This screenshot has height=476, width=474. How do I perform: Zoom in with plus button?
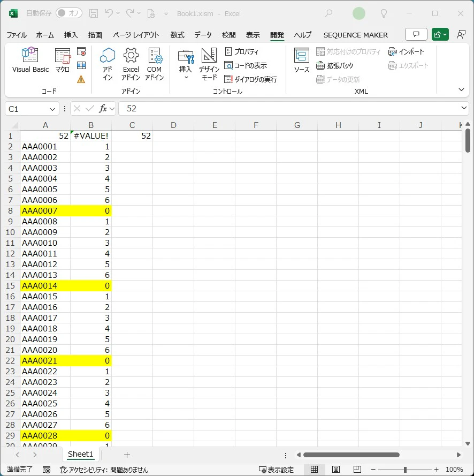(437, 470)
